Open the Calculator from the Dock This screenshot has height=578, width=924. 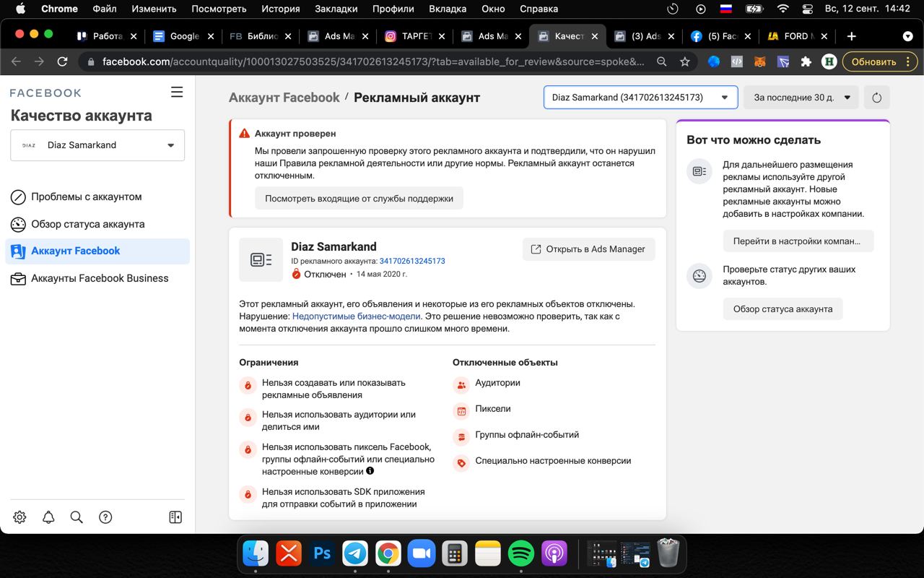pos(455,554)
